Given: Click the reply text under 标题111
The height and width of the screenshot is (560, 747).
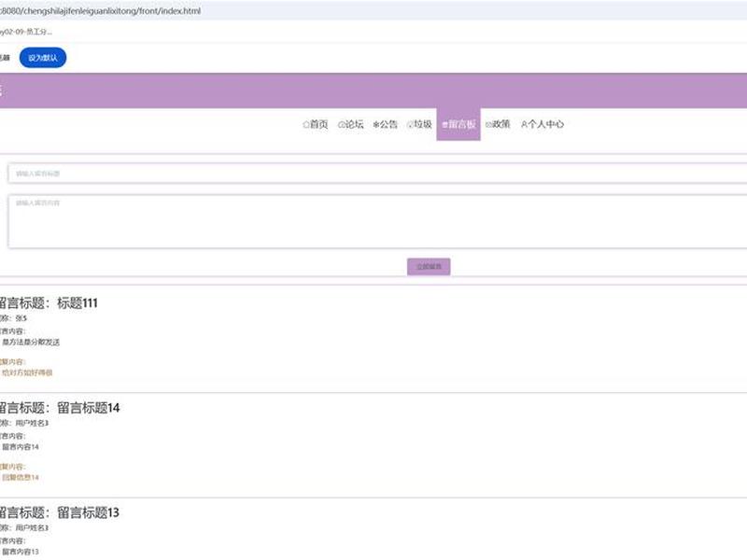Looking at the screenshot, I should (x=27, y=372).
